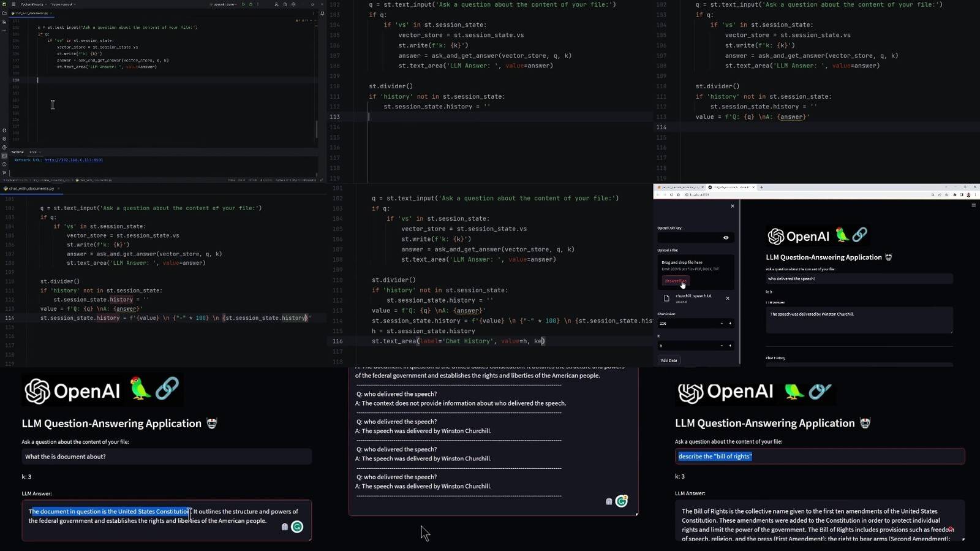Open Terminal tool window icon in PyCharm
Screen dimensions: 980x551
[x=4, y=156]
